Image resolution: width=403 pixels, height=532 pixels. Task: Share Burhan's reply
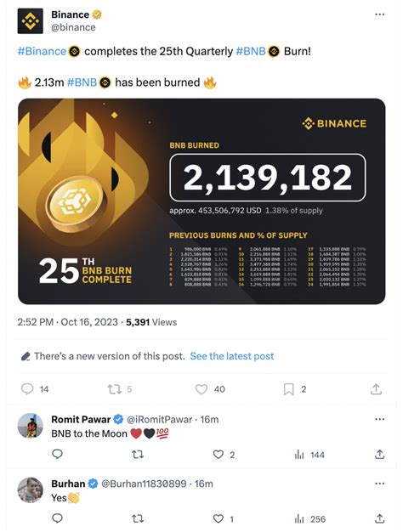[379, 518]
